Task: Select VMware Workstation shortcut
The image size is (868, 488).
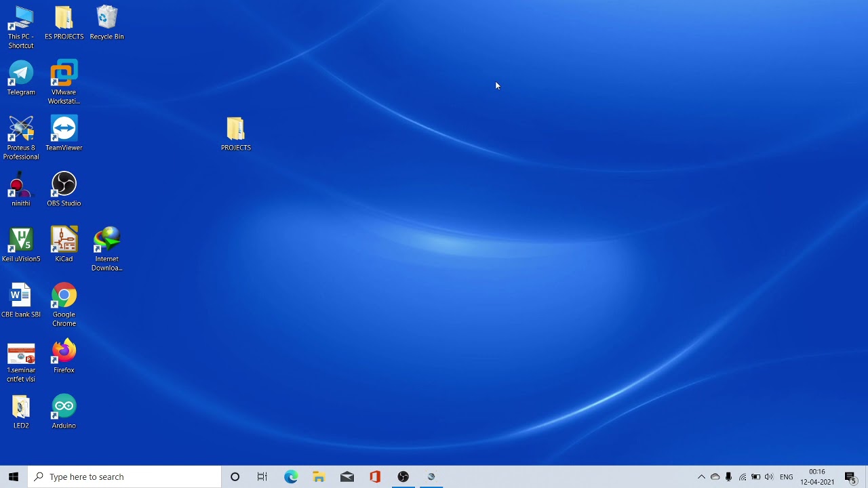Action: (x=64, y=83)
